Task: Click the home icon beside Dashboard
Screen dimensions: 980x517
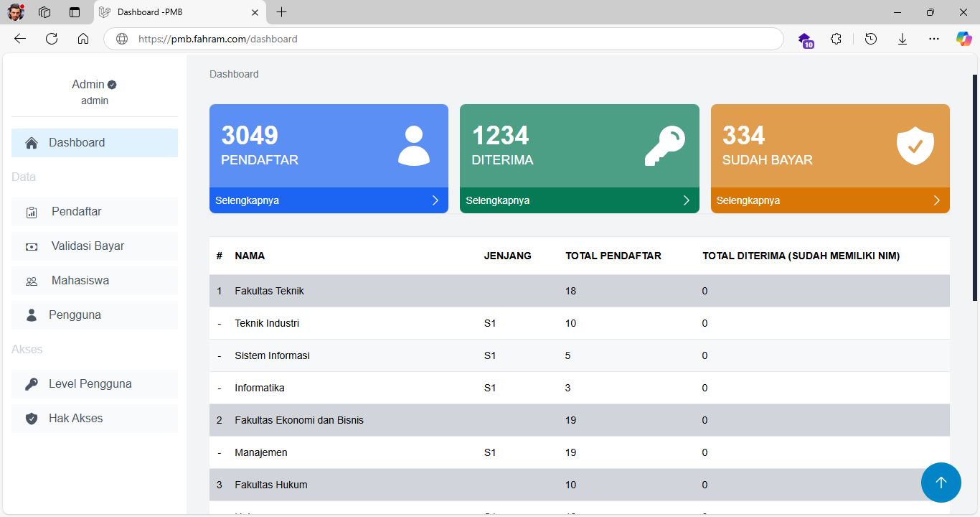Action: (32, 143)
